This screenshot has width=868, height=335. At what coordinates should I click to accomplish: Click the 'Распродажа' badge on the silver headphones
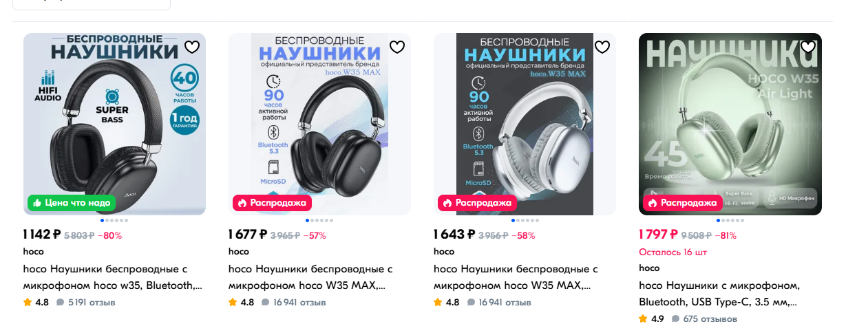click(x=477, y=203)
